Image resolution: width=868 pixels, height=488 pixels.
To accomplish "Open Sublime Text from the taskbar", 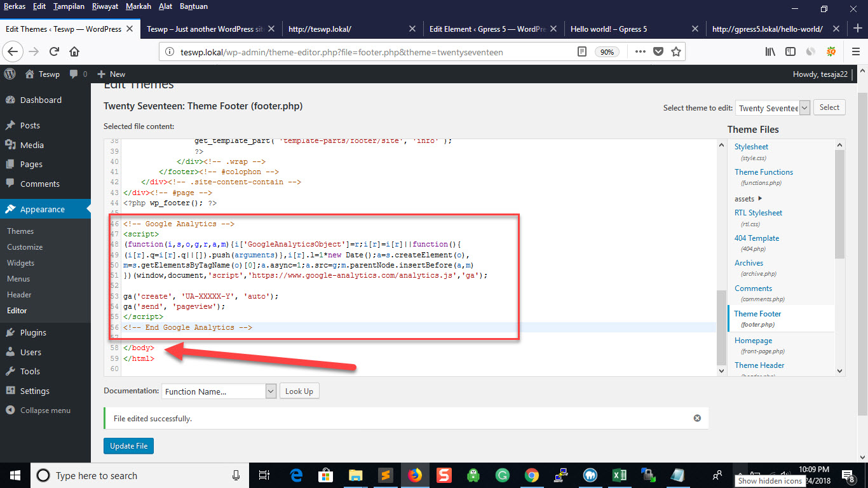I will (x=384, y=475).
